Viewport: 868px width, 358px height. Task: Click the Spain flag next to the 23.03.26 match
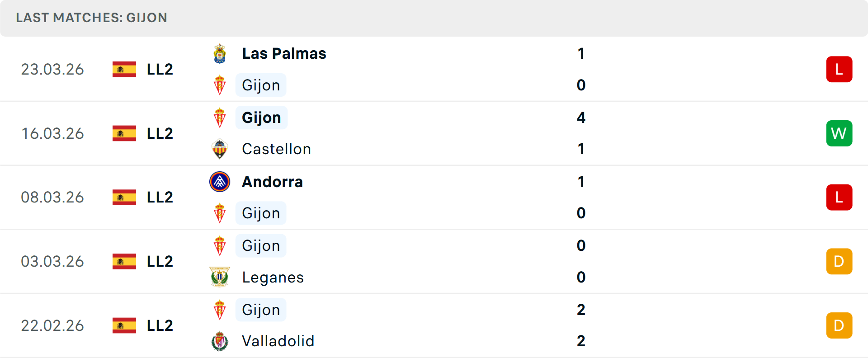[x=124, y=69]
